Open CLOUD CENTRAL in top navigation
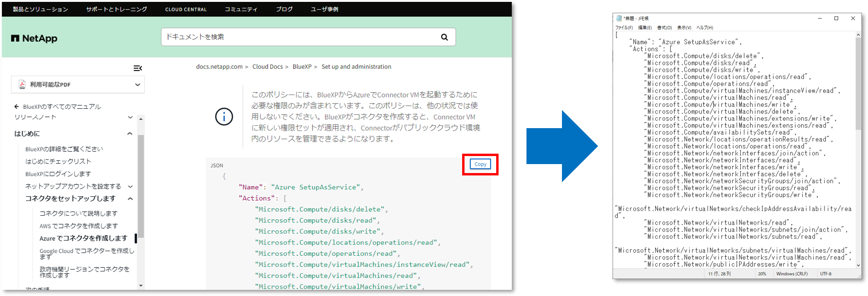This screenshot has width=868, height=296. pyautogui.click(x=186, y=9)
